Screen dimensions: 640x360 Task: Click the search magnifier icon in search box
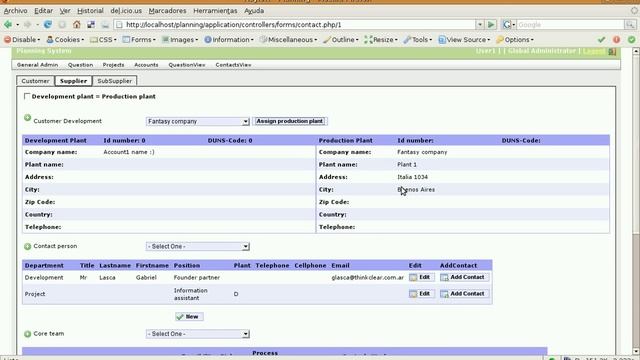tap(630, 24)
